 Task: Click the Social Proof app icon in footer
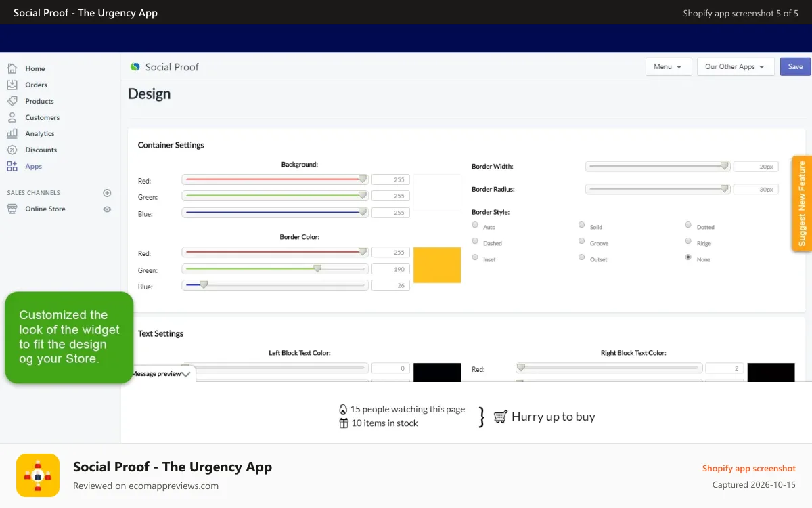click(x=38, y=475)
